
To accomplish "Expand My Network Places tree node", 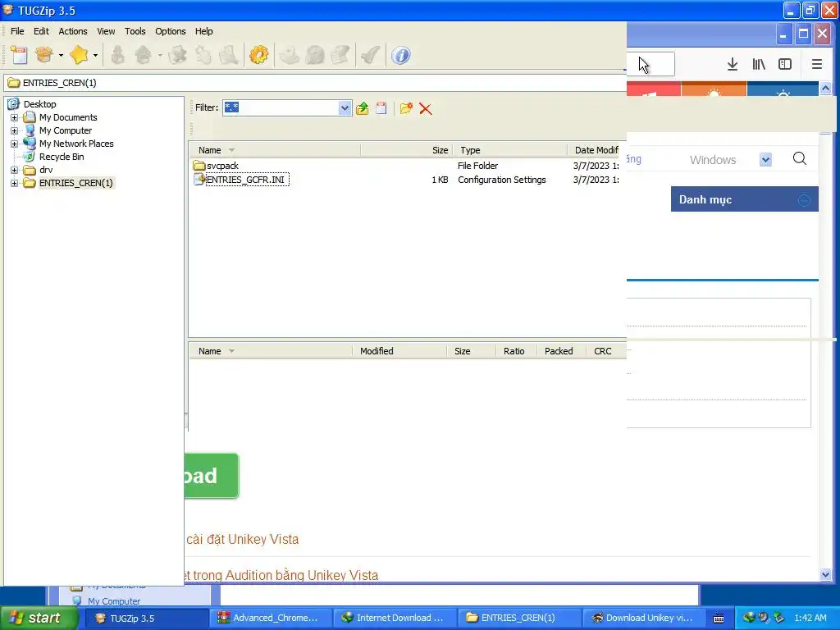I will (15, 144).
